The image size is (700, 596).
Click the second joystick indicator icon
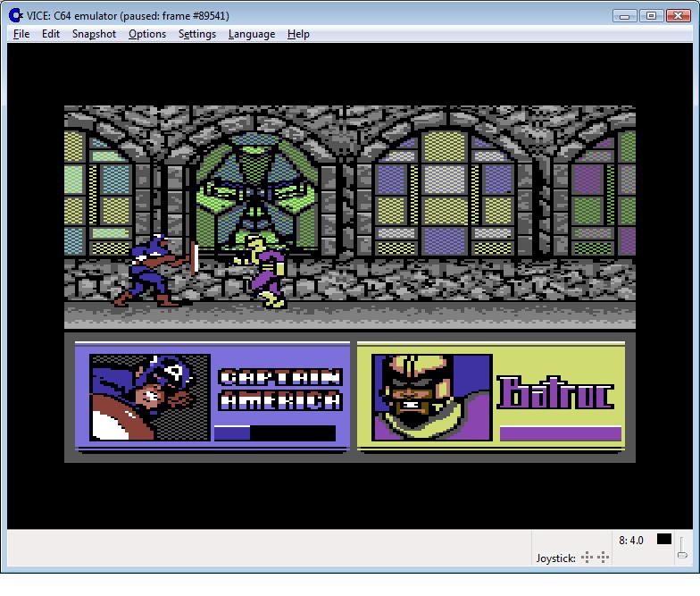604,558
